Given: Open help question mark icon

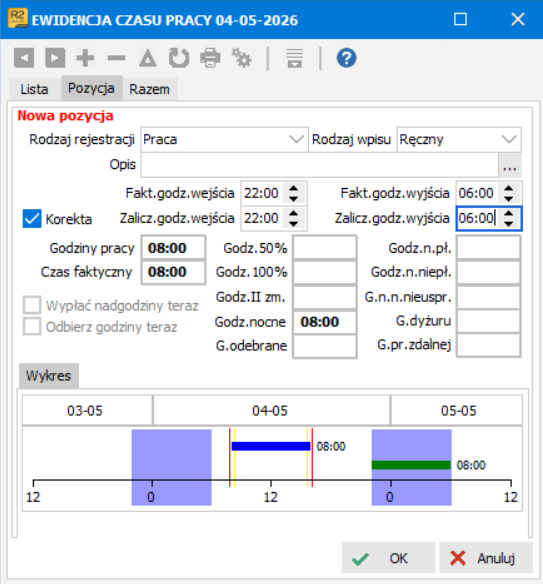Looking at the screenshot, I should pos(346,58).
